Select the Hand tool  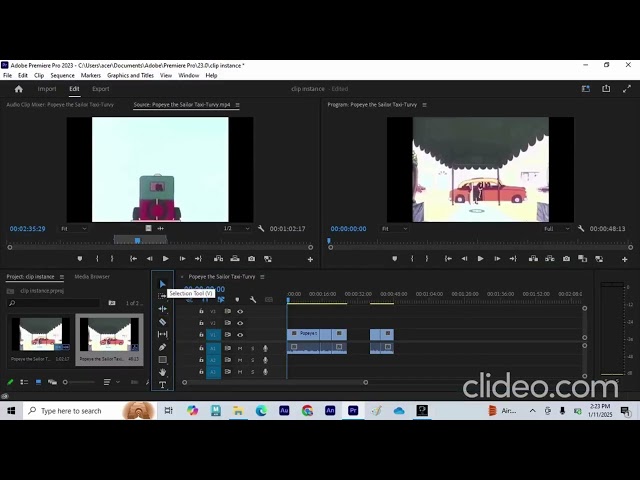point(162,372)
